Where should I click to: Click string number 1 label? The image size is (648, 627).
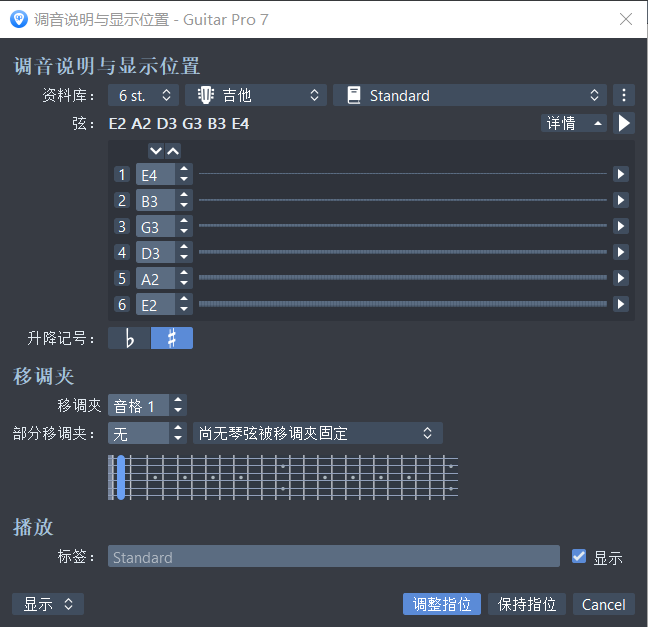click(122, 174)
